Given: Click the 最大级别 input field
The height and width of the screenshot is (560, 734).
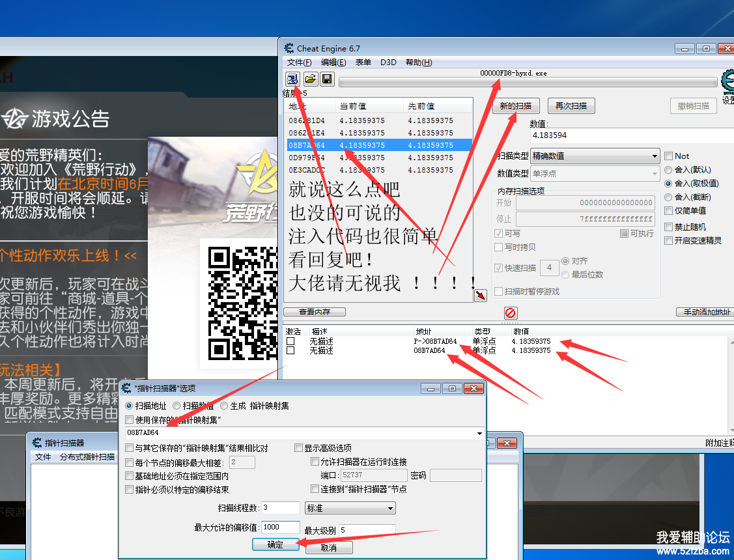Looking at the screenshot, I should 367,530.
